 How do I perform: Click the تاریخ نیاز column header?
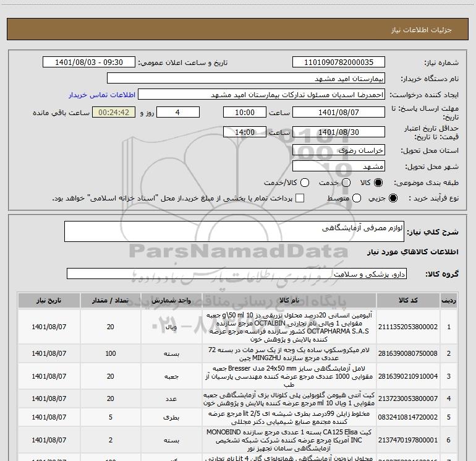pyautogui.click(x=49, y=301)
